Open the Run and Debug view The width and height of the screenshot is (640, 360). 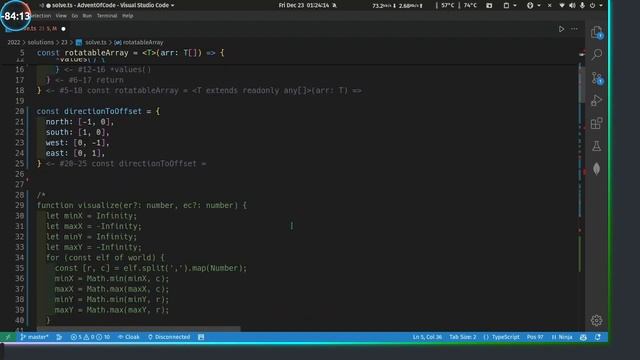596,100
